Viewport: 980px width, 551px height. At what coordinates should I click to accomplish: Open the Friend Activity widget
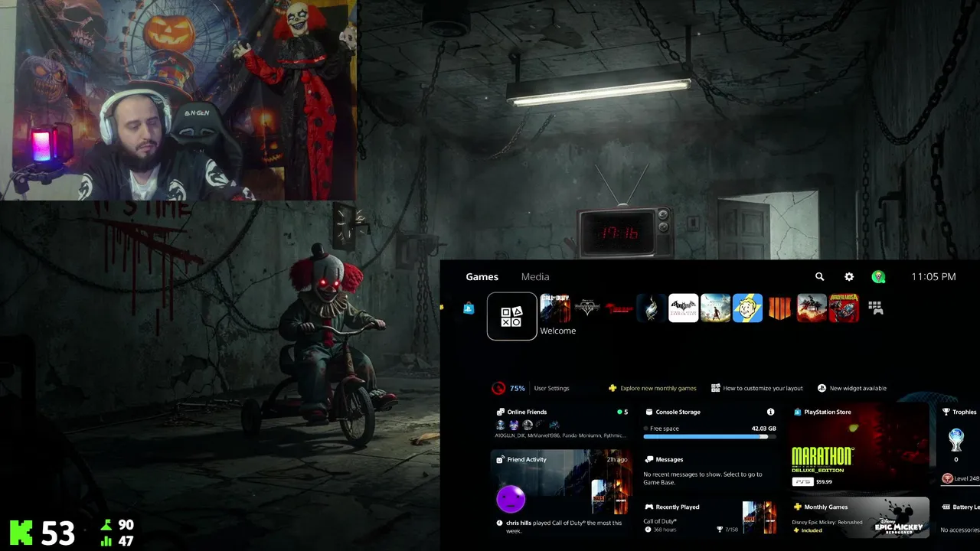pyautogui.click(x=562, y=494)
